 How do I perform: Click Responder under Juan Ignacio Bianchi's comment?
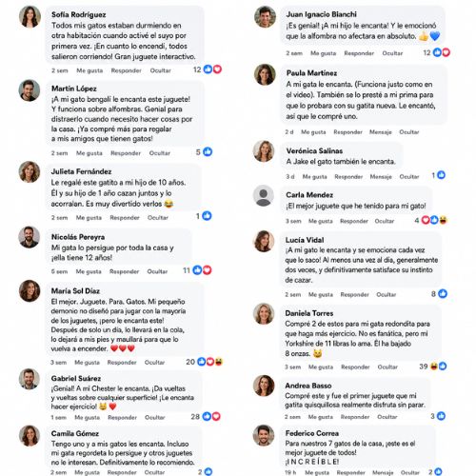tap(359, 53)
